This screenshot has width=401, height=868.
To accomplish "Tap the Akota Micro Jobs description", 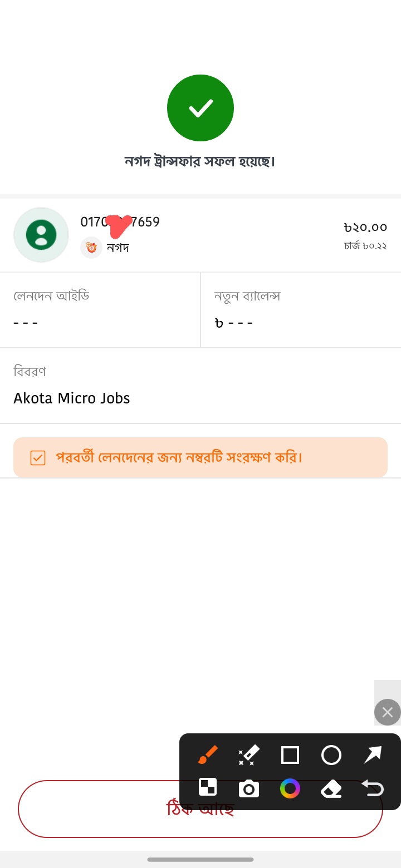I will 72,398.
